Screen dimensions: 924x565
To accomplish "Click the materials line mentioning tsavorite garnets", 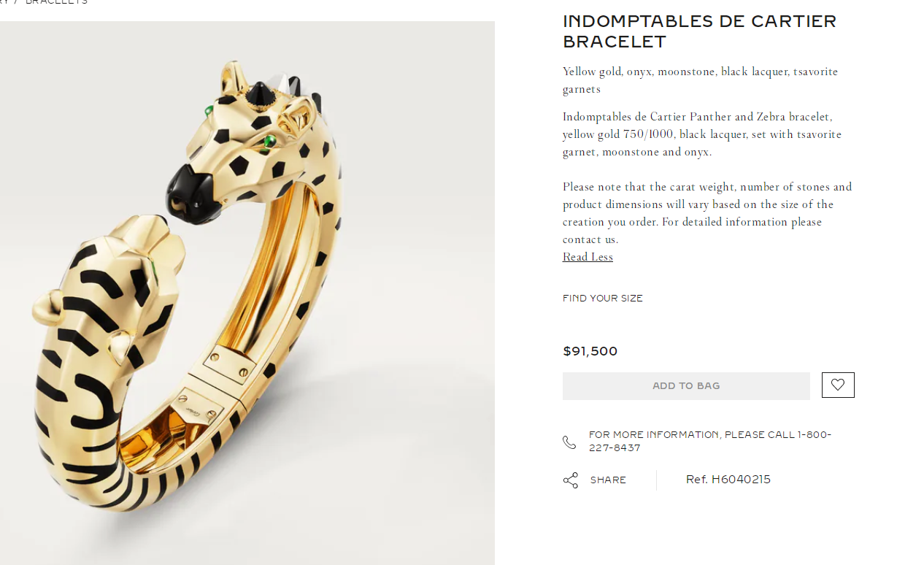I will point(699,80).
